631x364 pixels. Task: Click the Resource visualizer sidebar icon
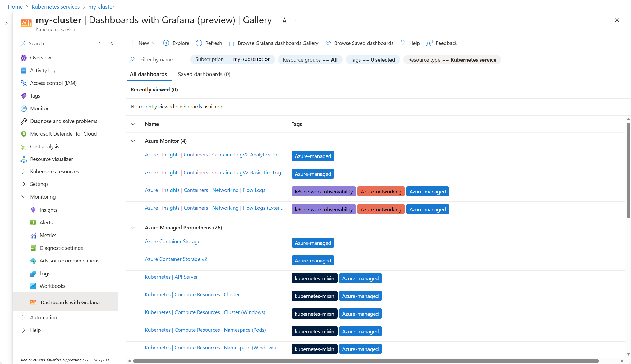coord(24,159)
